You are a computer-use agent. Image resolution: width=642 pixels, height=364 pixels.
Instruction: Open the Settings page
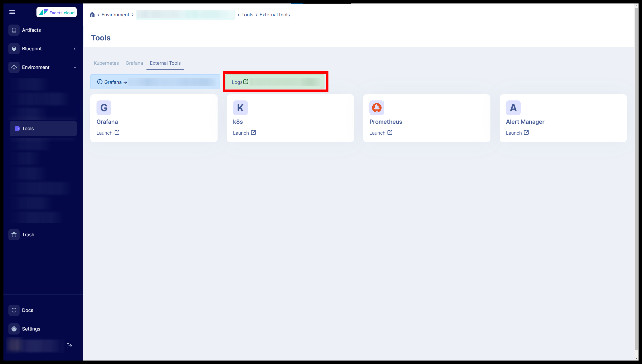click(x=31, y=328)
